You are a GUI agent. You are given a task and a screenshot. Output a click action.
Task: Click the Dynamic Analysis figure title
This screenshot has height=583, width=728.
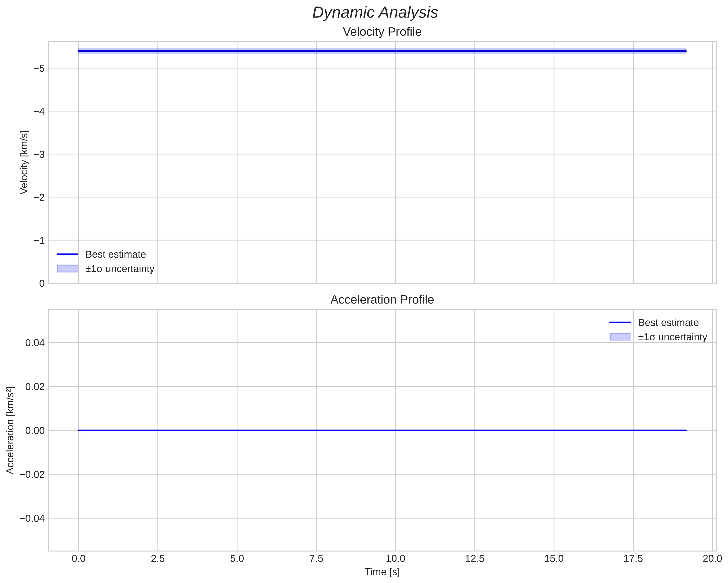(x=375, y=13)
